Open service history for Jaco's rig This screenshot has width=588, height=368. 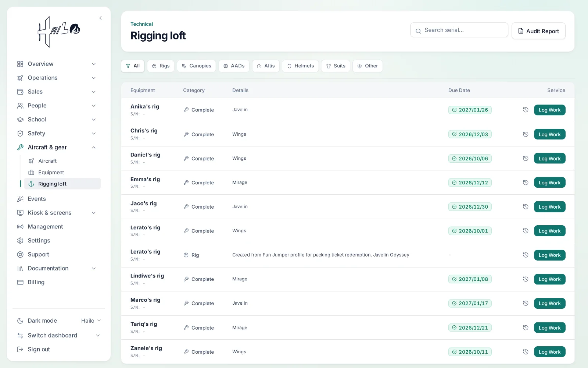tap(526, 207)
